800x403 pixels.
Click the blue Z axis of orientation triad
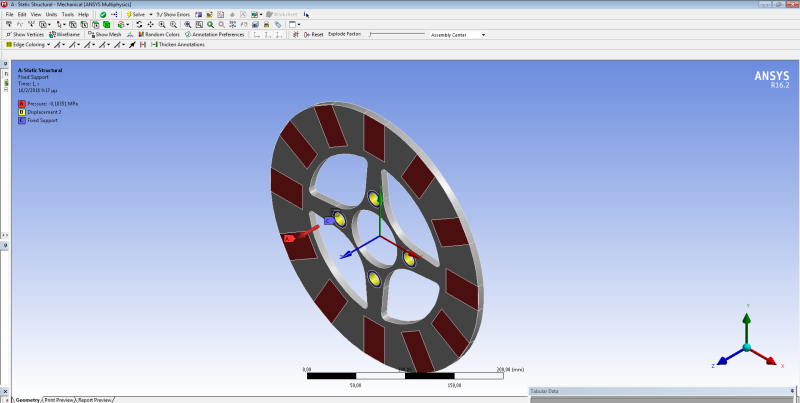point(730,356)
